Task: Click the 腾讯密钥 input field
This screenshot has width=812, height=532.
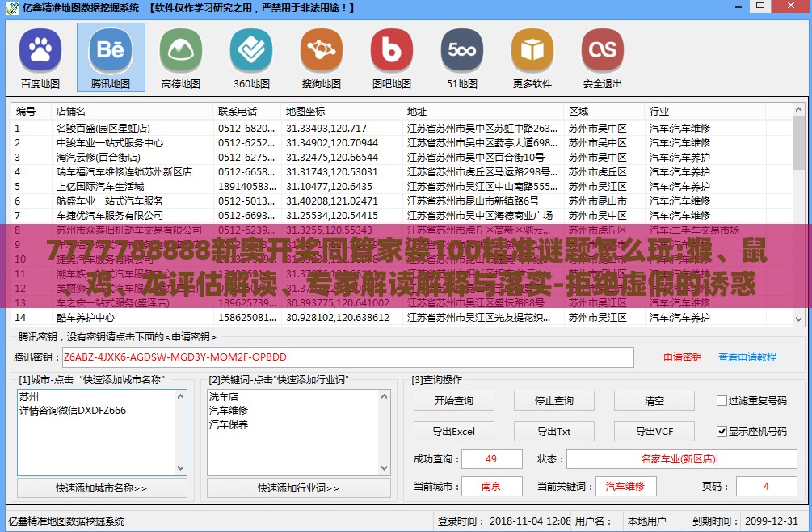Action: pyautogui.click(x=347, y=357)
